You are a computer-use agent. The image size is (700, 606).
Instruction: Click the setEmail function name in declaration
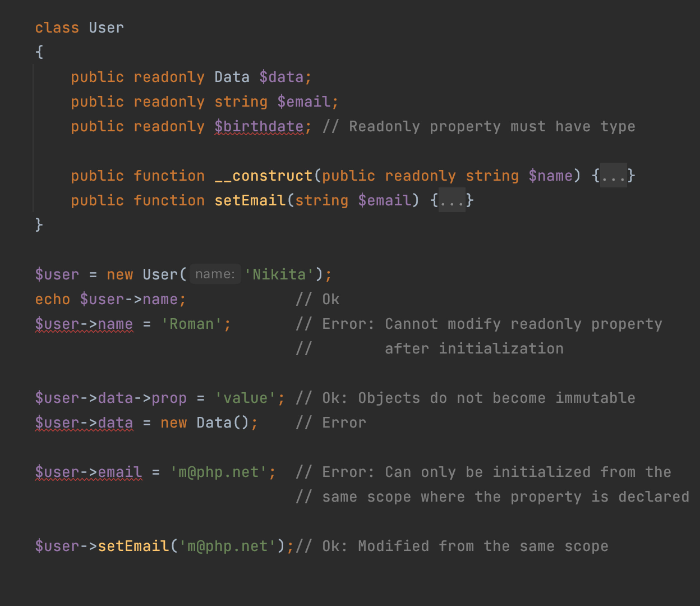(x=250, y=201)
